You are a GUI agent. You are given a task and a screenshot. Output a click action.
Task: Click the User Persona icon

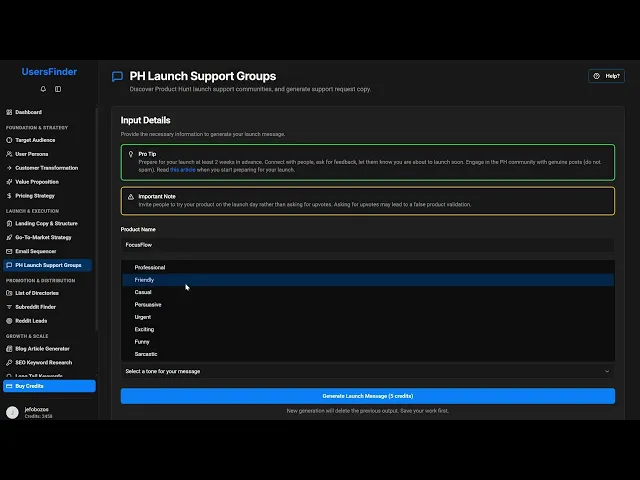pyautogui.click(x=9, y=154)
